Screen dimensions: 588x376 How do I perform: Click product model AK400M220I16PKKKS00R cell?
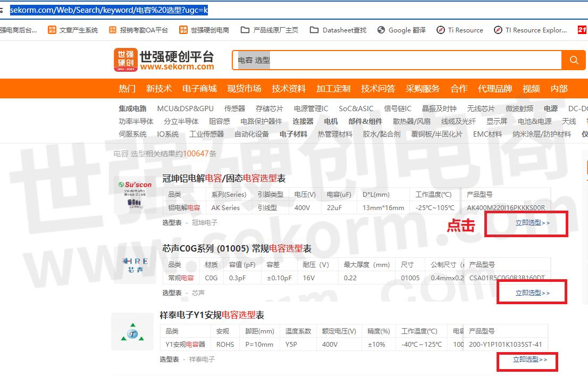pos(506,207)
